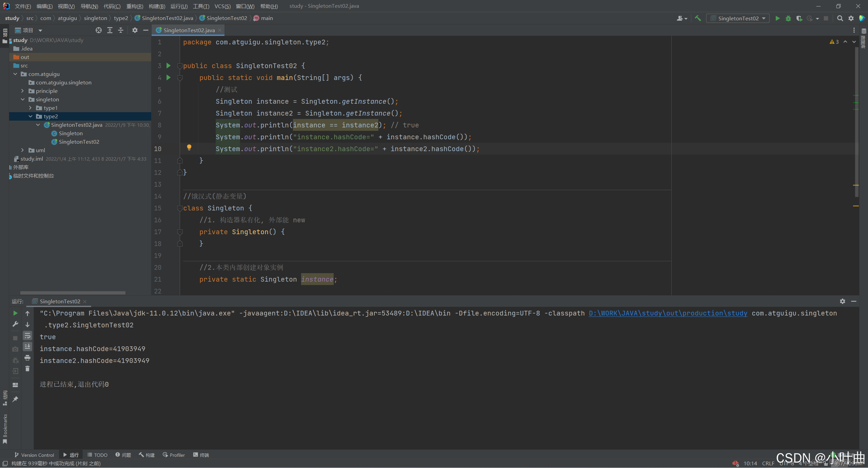Viewport: 868px width, 468px height.
Task: Open the SingletonTest02 run configuration dropdown
Action: (738, 18)
